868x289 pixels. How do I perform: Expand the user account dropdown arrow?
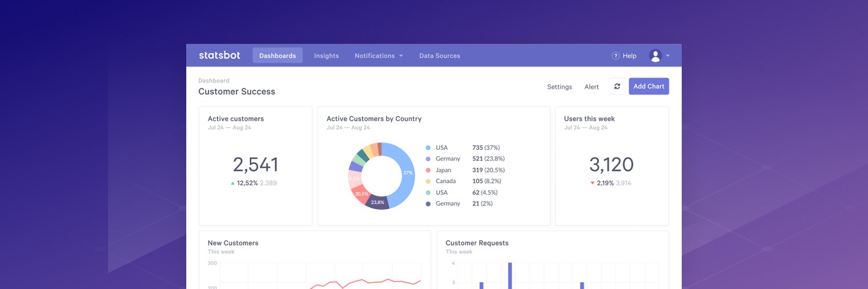(x=668, y=56)
